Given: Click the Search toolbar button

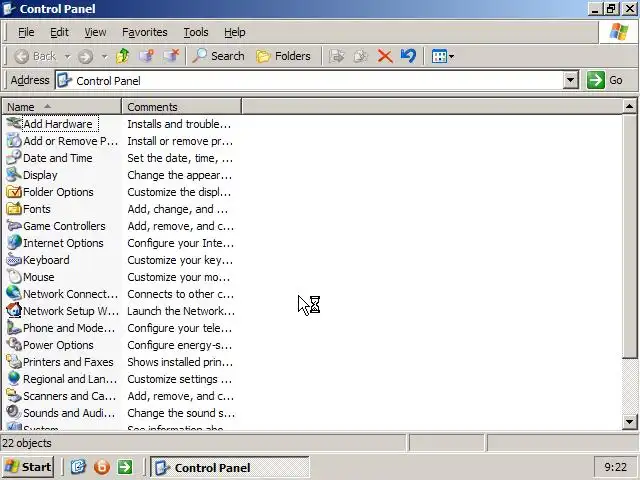Looking at the screenshot, I should tap(218, 56).
